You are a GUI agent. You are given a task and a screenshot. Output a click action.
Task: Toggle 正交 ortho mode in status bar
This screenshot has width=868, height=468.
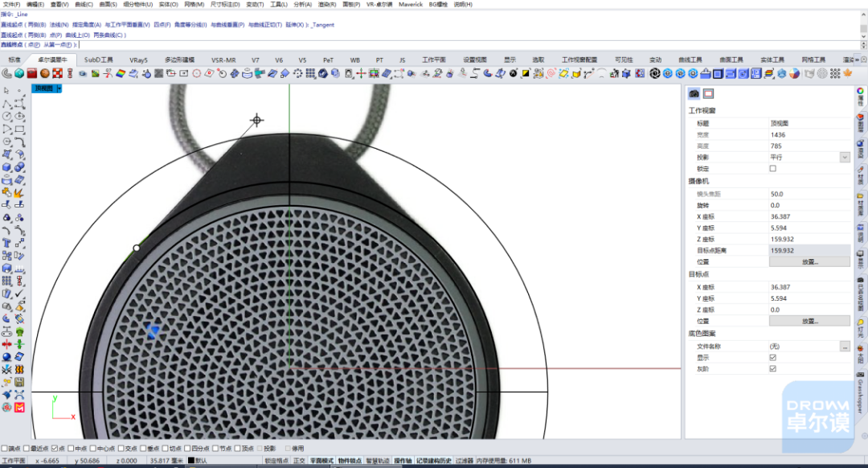299,460
